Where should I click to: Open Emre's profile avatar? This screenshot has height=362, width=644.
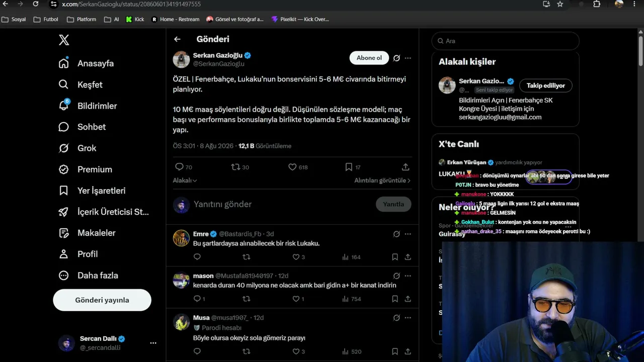pyautogui.click(x=181, y=238)
